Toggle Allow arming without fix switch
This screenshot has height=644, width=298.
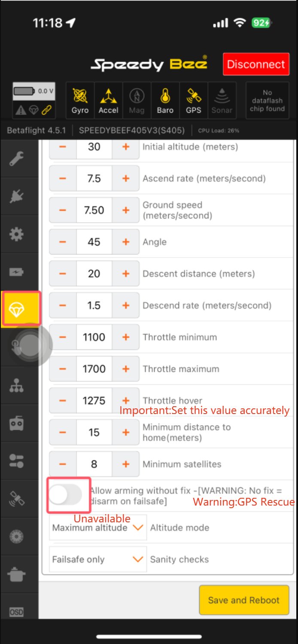pyautogui.click(x=66, y=495)
